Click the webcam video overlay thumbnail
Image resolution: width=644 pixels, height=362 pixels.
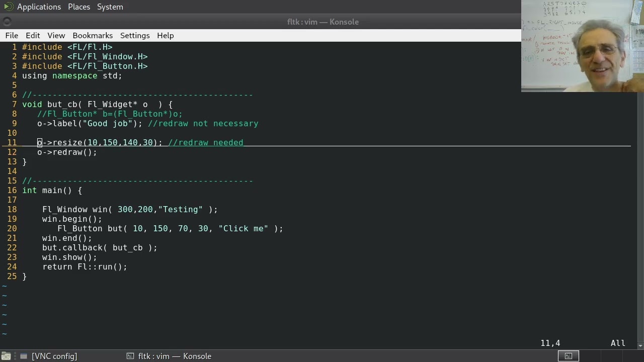tap(583, 46)
